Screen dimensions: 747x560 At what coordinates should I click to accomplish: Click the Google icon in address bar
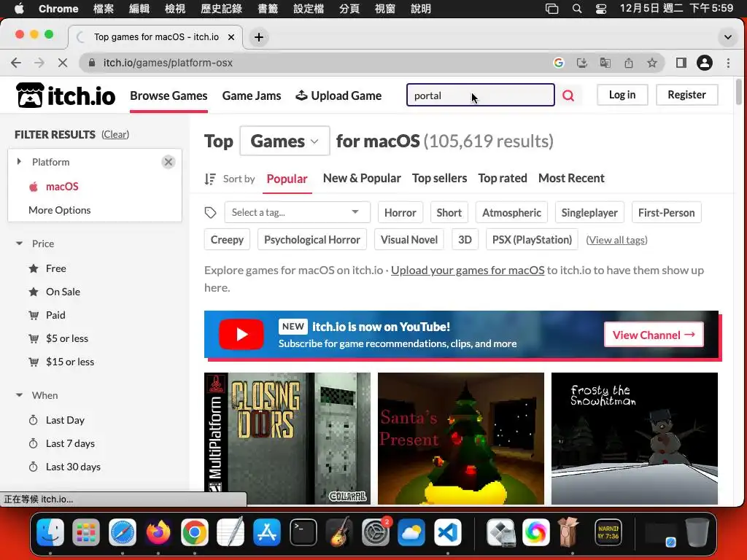pyautogui.click(x=558, y=63)
